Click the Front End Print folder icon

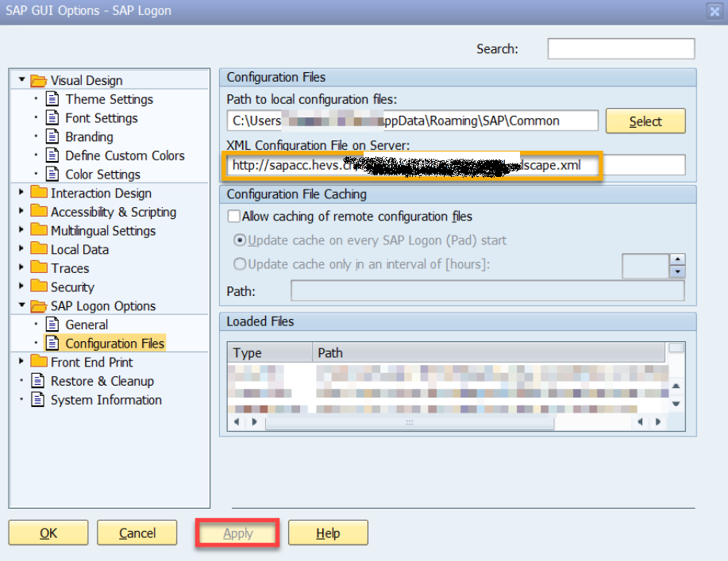(39, 362)
